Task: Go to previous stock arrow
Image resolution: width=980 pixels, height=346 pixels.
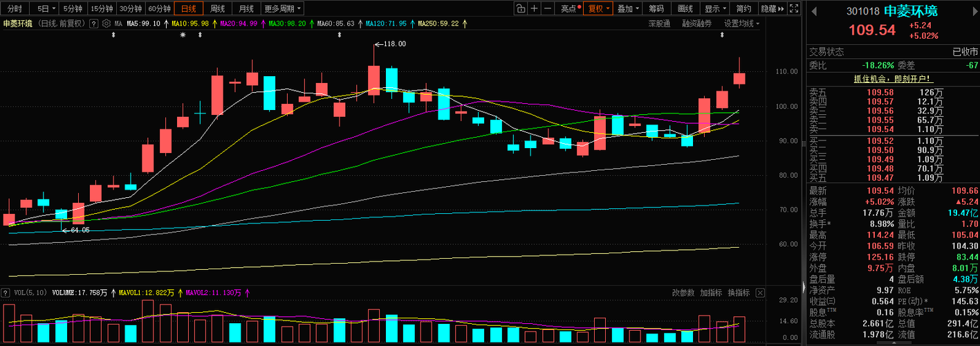Action: tap(813, 11)
